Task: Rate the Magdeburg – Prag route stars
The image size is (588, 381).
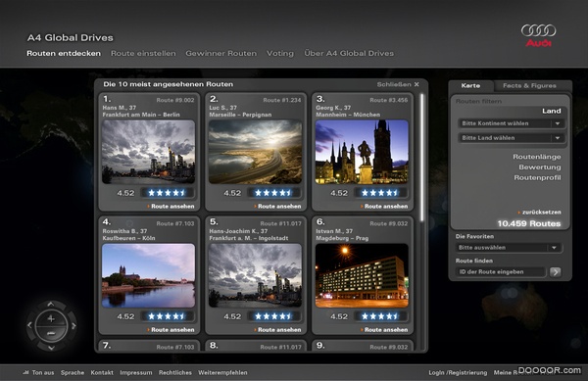Action: point(380,316)
